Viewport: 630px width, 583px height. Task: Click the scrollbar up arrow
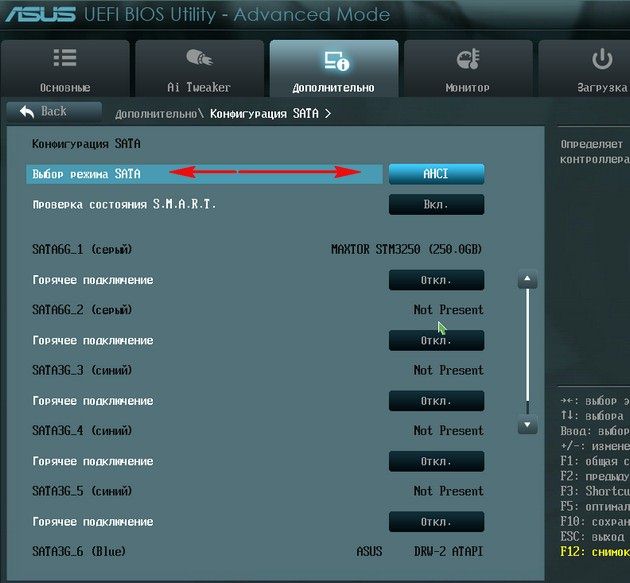tap(528, 278)
